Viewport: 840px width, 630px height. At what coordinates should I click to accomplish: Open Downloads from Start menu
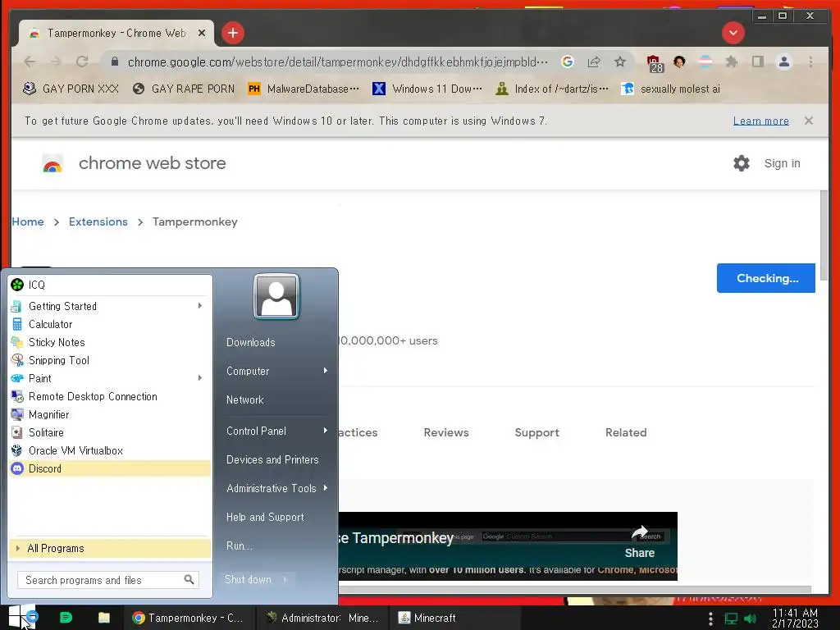point(251,342)
